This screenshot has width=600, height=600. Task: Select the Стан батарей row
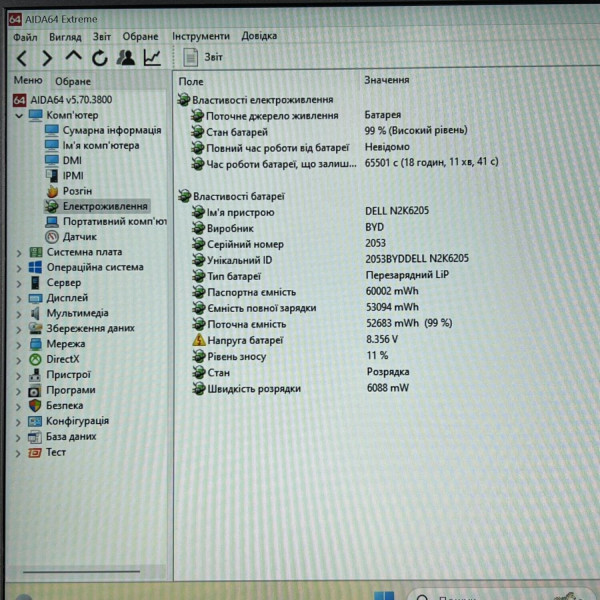coord(329,132)
